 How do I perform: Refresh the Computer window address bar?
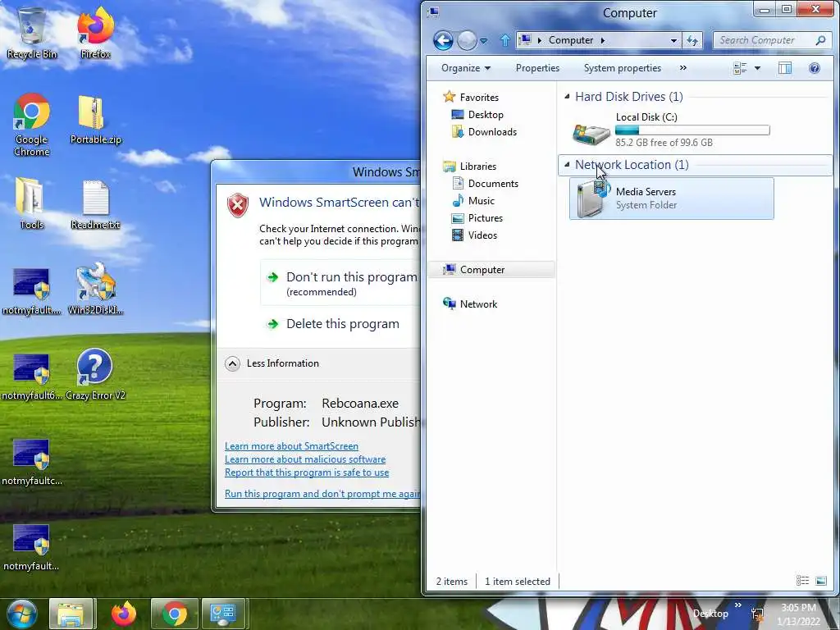coord(692,40)
